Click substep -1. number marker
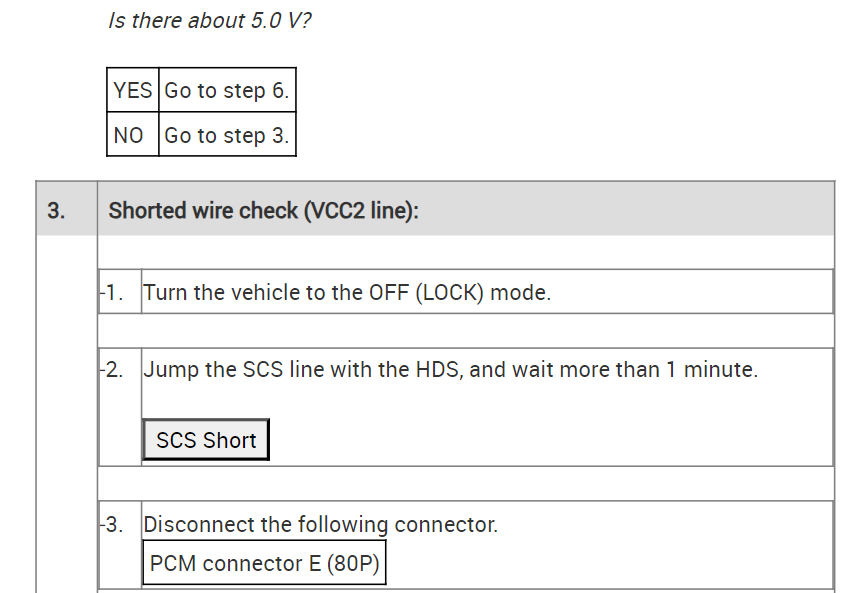847x593 pixels. 113,293
